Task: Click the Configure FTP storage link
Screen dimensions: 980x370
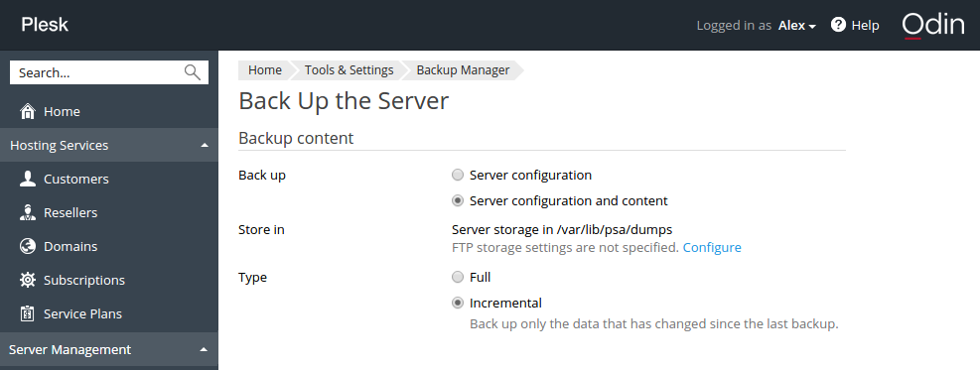Action: (712, 248)
